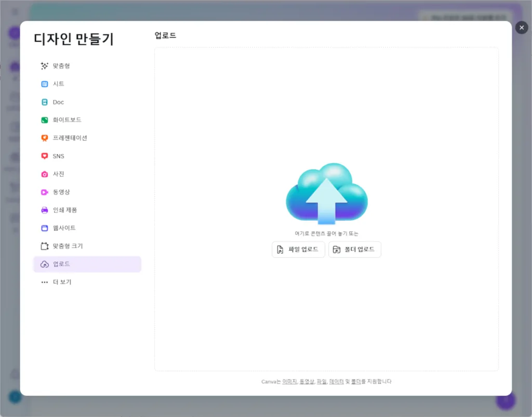This screenshot has height=417, width=532.
Task: Select the 시트 spreadsheet icon
Action: (x=45, y=84)
